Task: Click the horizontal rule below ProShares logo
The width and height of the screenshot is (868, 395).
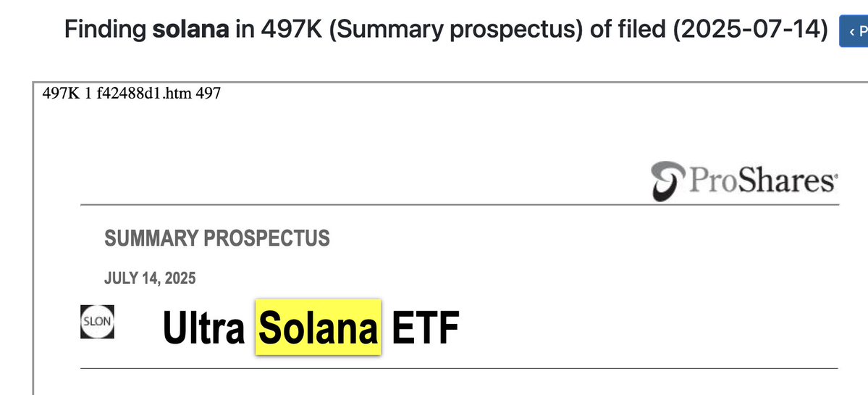Action: pos(460,205)
